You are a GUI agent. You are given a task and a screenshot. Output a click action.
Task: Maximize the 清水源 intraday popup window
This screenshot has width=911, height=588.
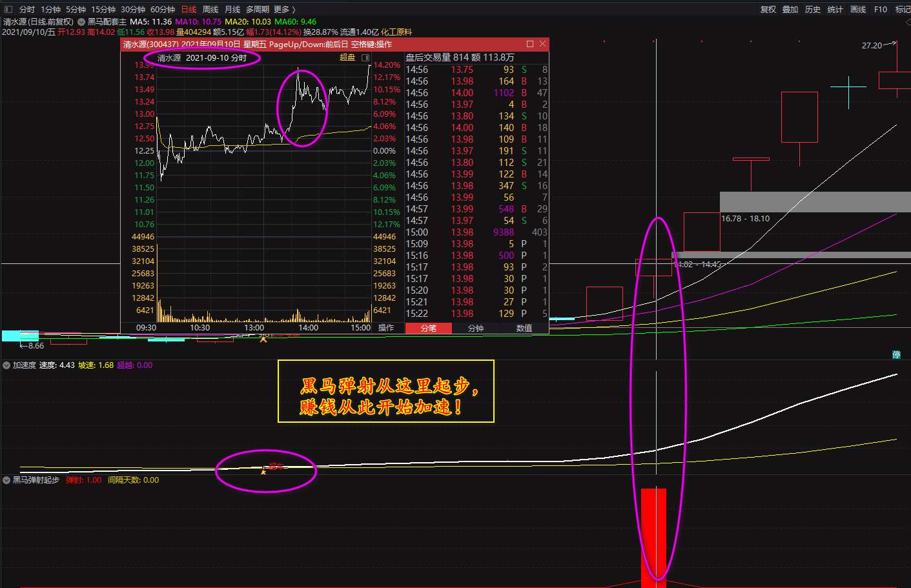click(x=530, y=44)
